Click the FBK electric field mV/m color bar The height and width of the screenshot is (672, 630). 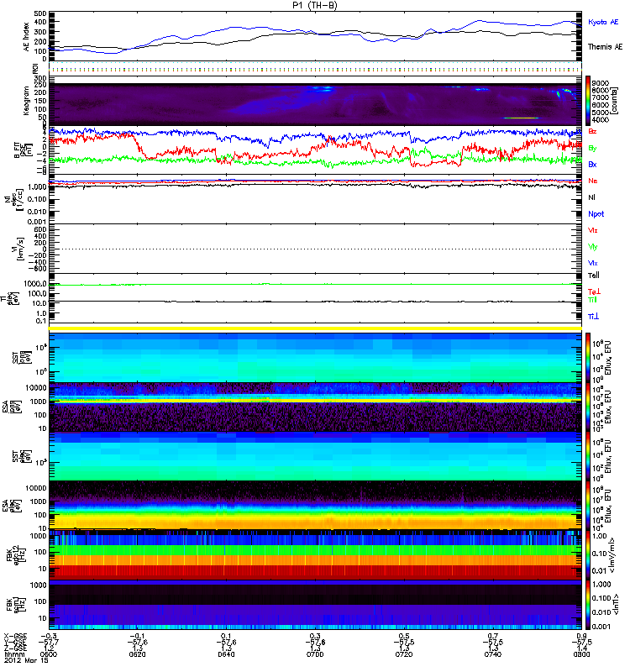pos(588,554)
